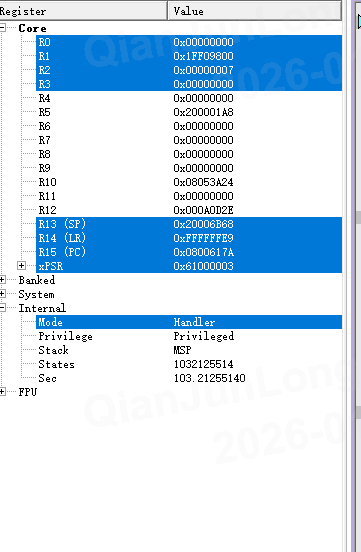Select the R1 register row
Screen dimensions: 361x552
(x=189, y=56)
